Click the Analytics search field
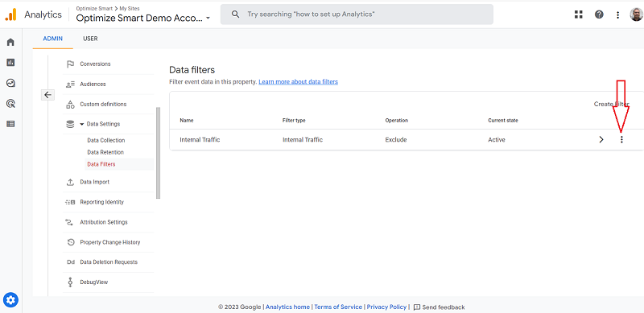The height and width of the screenshot is (313, 644). click(x=357, y=14)
